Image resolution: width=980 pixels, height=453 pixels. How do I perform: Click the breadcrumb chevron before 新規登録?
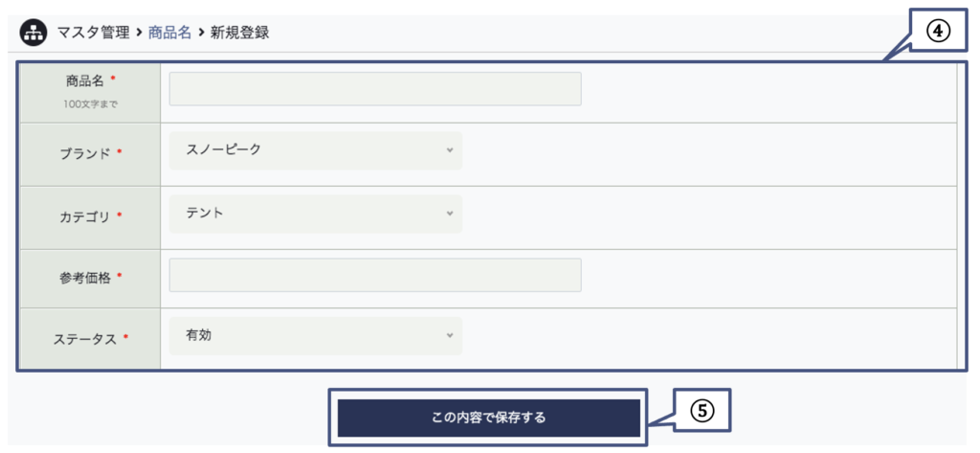(201, 34)
